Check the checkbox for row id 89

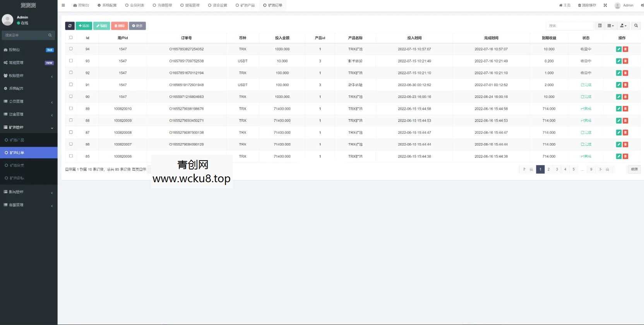click(71, 108)
